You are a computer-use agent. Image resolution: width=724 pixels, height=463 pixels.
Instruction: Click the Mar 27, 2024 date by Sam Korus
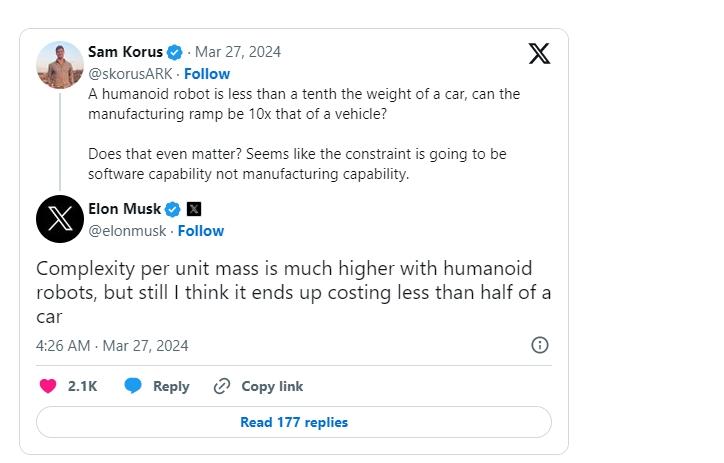[x=238, y=52]
